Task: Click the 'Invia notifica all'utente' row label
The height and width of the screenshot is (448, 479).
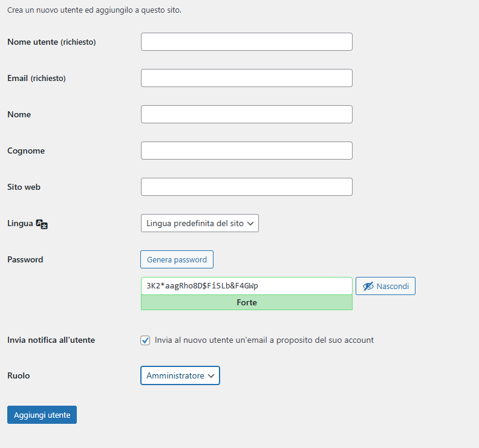Action: (x=51, y=340)
